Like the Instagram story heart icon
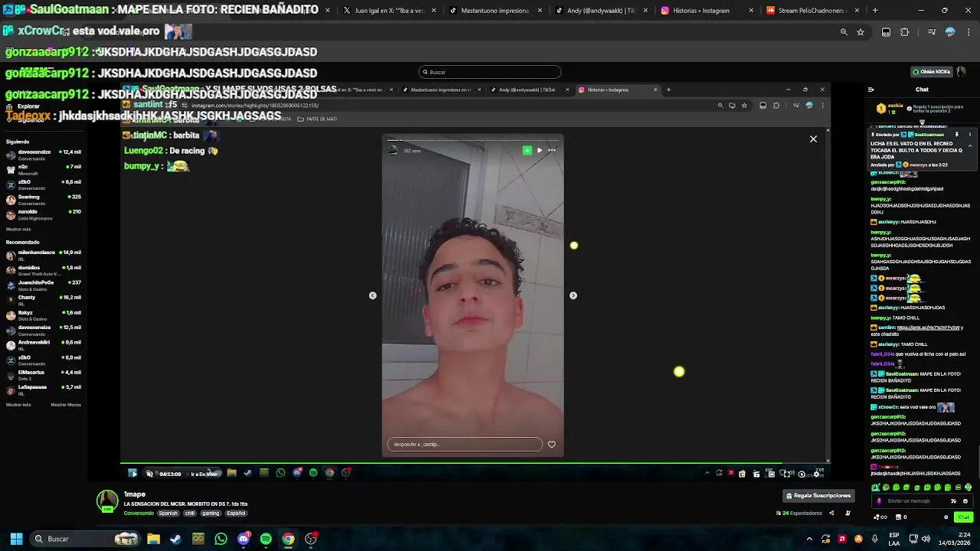The width and height of the screenshot is (980, 551). click(551, 445)
